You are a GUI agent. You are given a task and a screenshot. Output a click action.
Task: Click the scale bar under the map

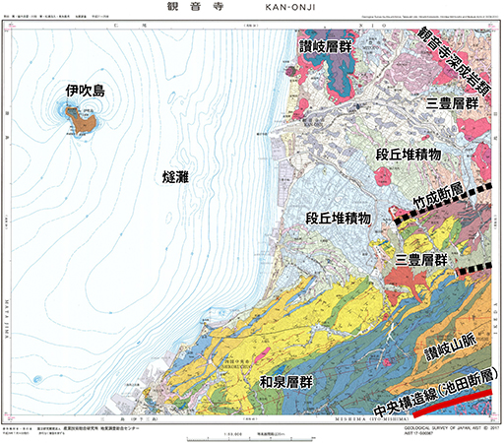click(x=251, y=438)
